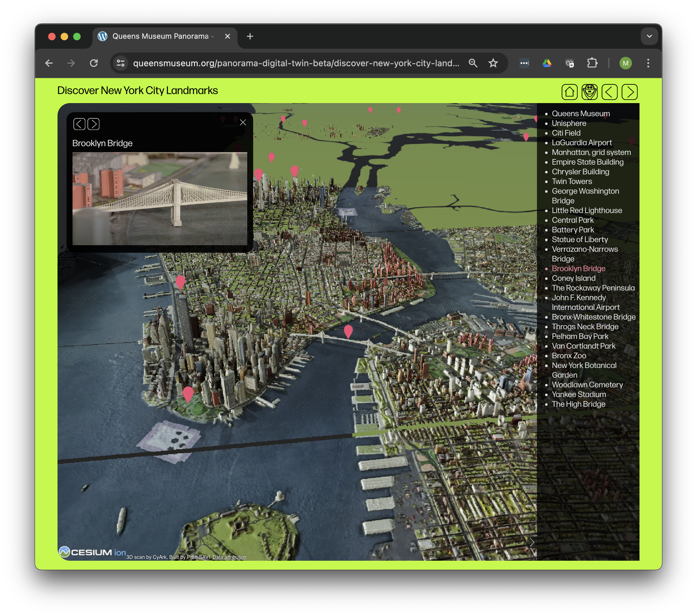Select Citi Field in the landmark list

tap(566, 133)
